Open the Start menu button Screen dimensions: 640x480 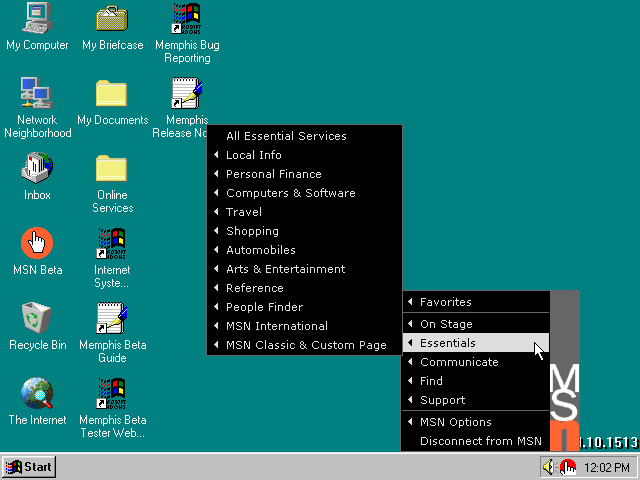[x=29, y=467]
